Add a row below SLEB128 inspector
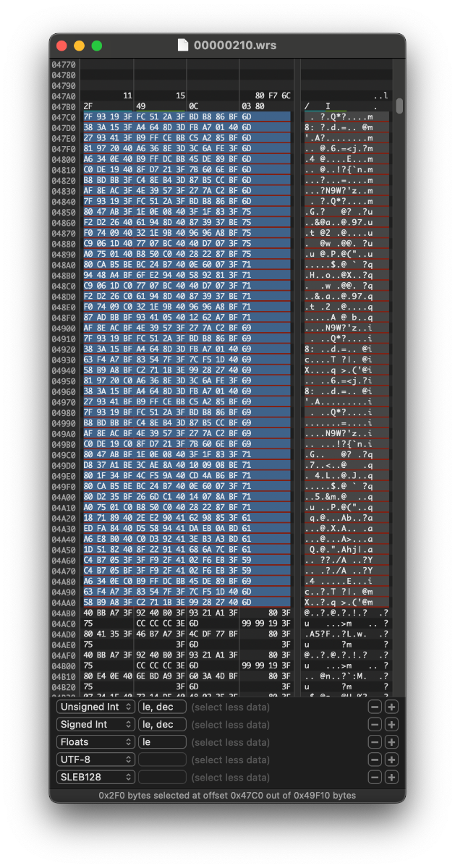455x868 pixels. coord(391,777)
